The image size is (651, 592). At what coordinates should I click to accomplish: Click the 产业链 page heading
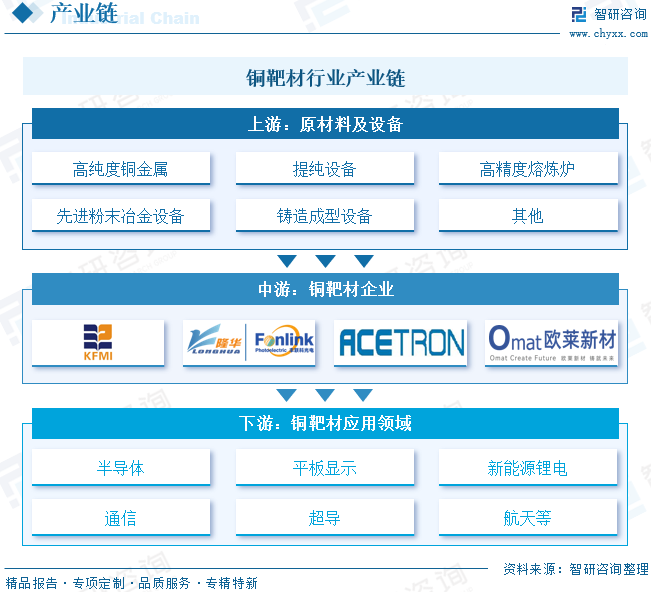(x=84, y=13)
